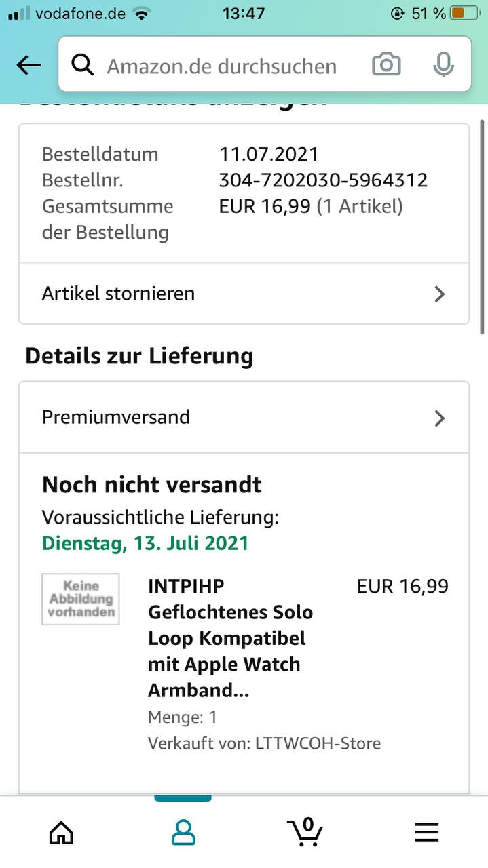Open the "Artikel stornieren" option
The width and height of the screenshot is (488, 868).
[x=244, y=294]
